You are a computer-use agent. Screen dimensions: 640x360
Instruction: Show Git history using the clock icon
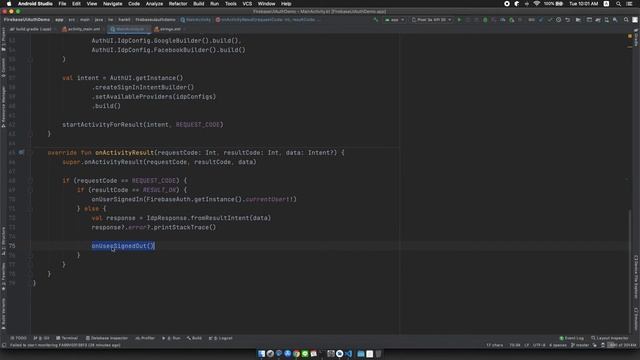coord(558,20)
